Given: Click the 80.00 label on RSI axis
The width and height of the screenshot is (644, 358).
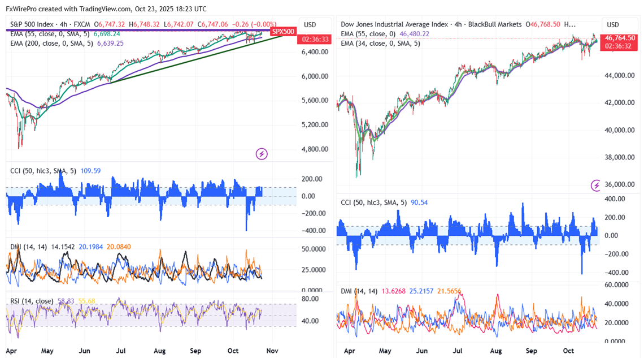Looking at the screenshot, I should tap(310, 299).
